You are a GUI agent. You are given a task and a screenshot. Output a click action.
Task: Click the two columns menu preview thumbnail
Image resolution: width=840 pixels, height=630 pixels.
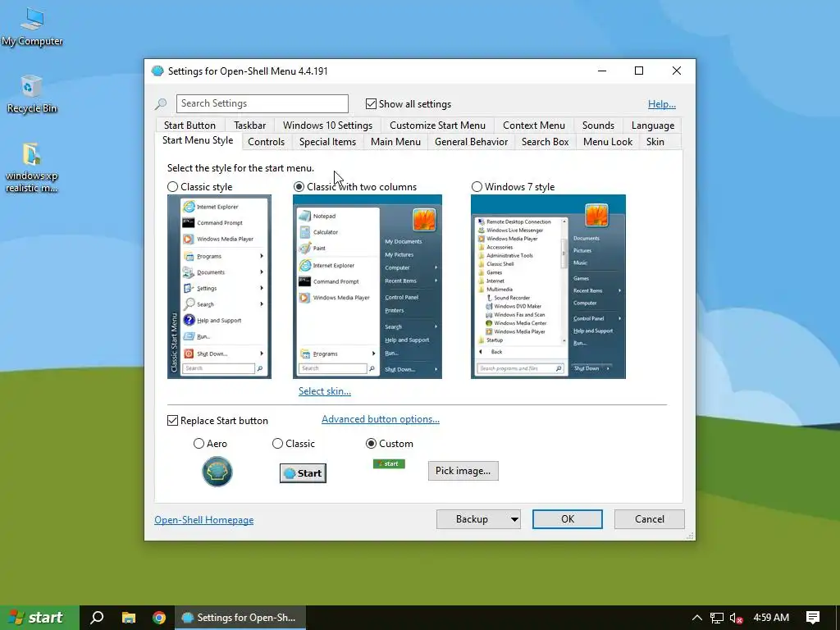click(x=367, y=286)
